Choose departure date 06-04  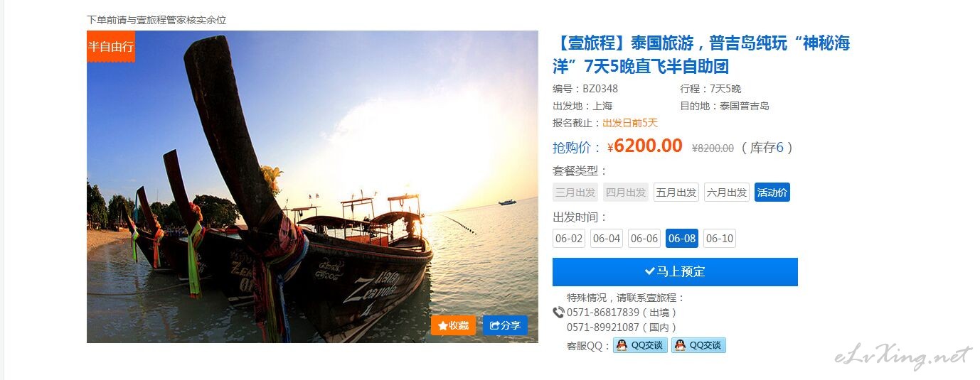coord(607,239)
